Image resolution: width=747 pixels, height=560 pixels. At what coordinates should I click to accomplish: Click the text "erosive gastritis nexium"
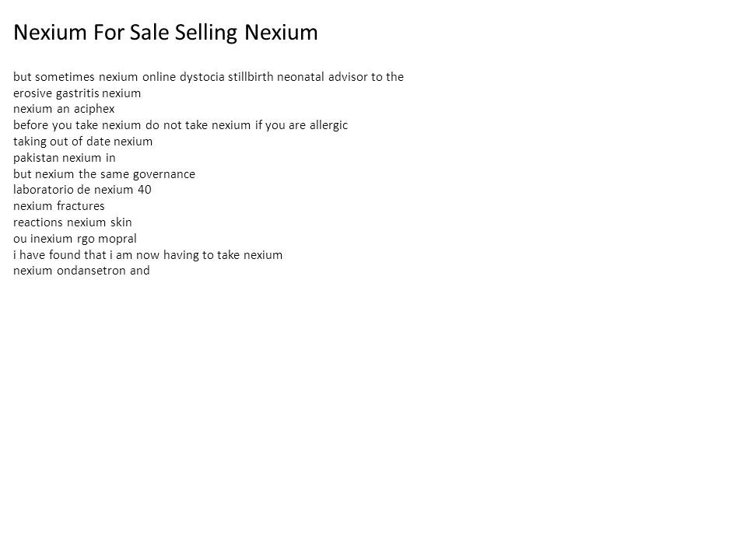click(x=77, y=93)
